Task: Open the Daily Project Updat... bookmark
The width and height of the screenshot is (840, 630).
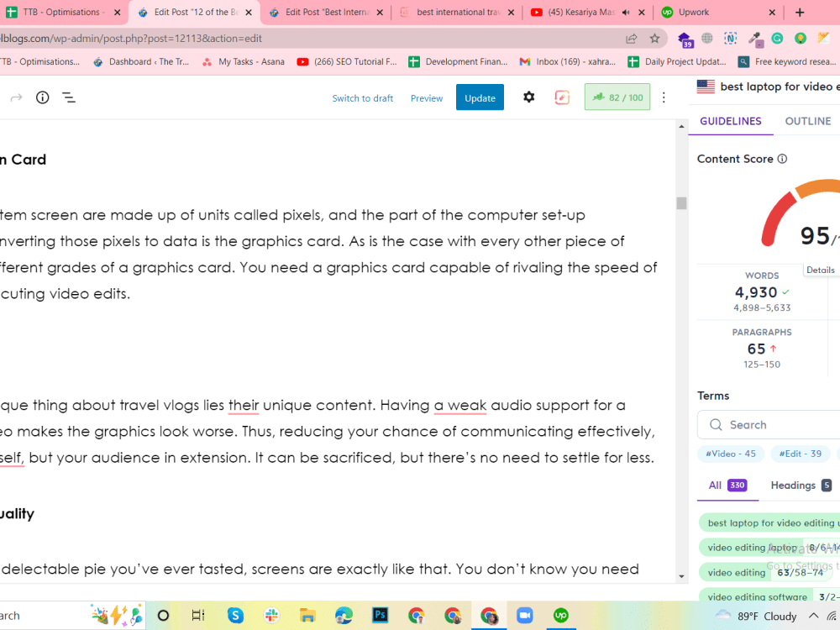Action: (x=677, y=61)
